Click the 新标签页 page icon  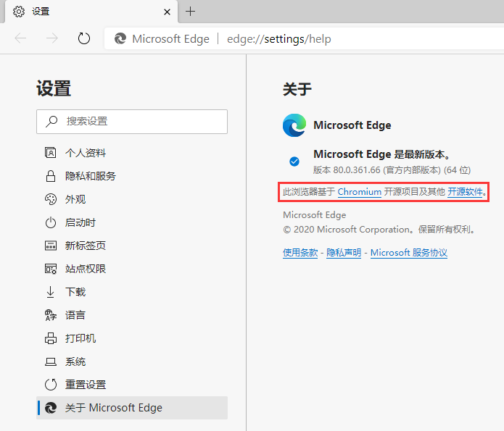pyautogui.click(x=51, y=246)
